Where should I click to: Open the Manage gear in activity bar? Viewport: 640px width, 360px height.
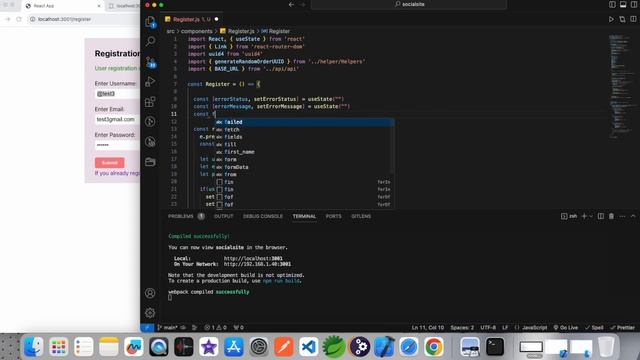(150, 313)
